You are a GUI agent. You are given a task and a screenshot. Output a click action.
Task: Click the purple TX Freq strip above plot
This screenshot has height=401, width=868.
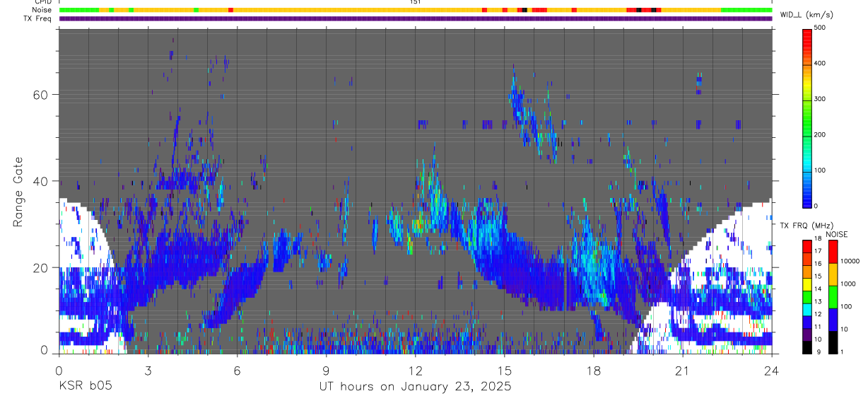coord(415,18)
